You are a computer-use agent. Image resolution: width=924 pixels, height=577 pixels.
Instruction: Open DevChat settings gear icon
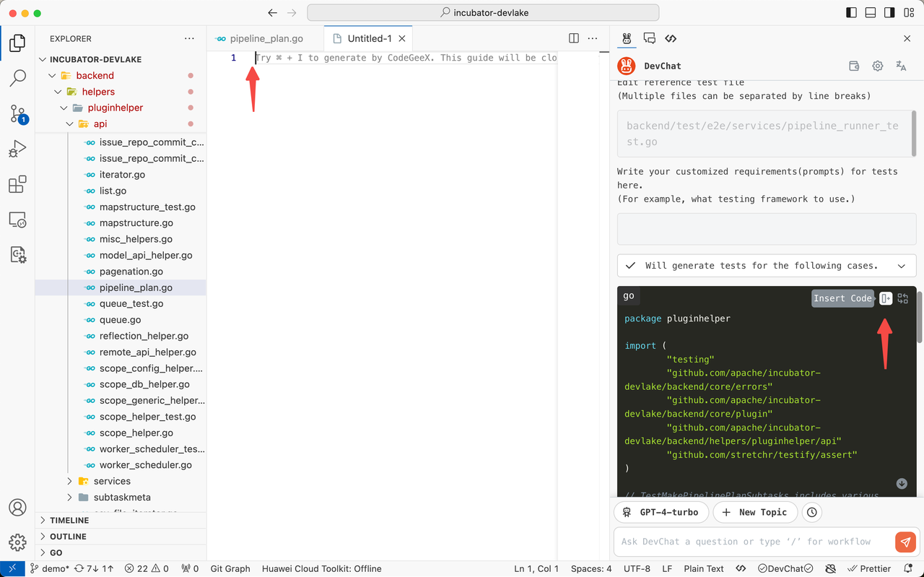pos(878,66)
